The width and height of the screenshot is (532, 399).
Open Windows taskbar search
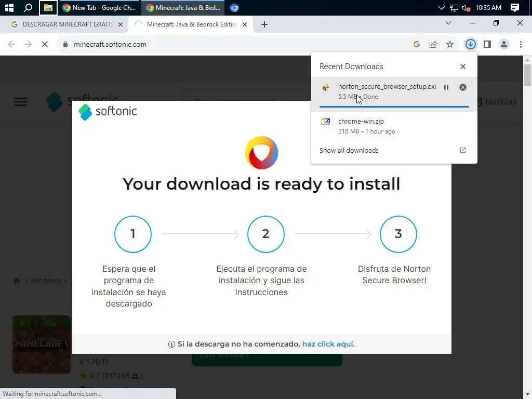(28, 7)
